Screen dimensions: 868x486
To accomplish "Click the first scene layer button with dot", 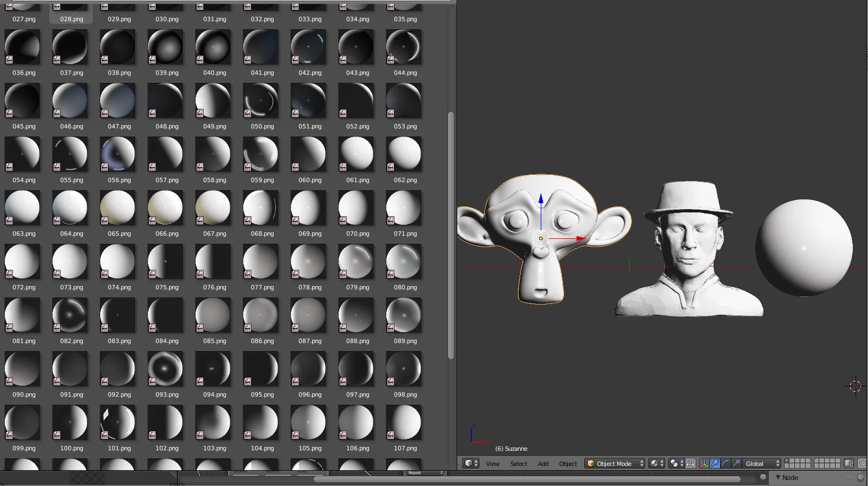I will click(787, 461).
